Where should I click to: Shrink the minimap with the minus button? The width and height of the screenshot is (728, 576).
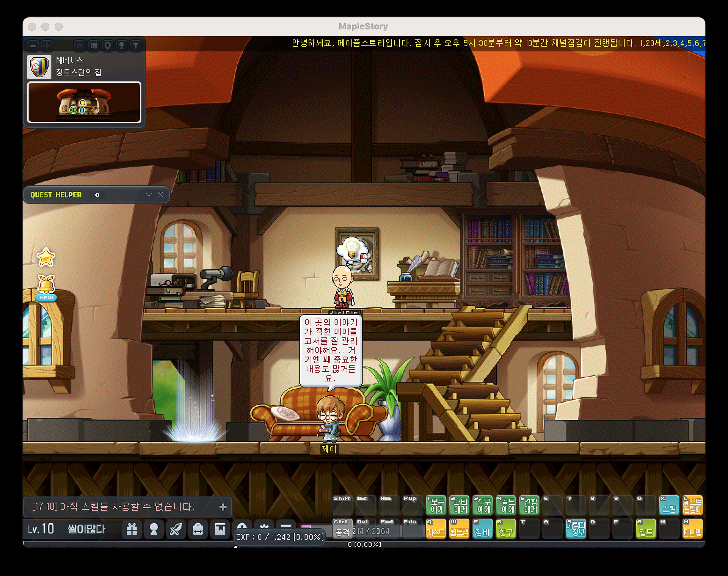click(33, 46)
